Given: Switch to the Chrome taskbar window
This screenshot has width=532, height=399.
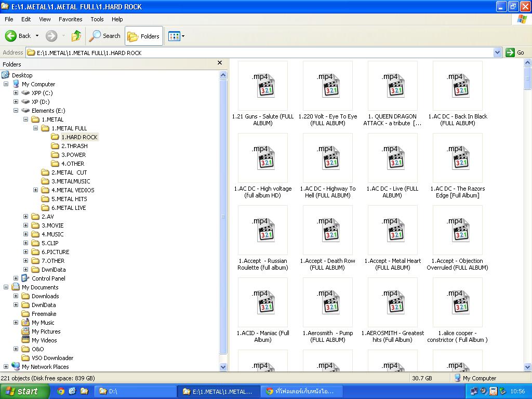Looking at the screenshot, I should click(x=301, y=392).
